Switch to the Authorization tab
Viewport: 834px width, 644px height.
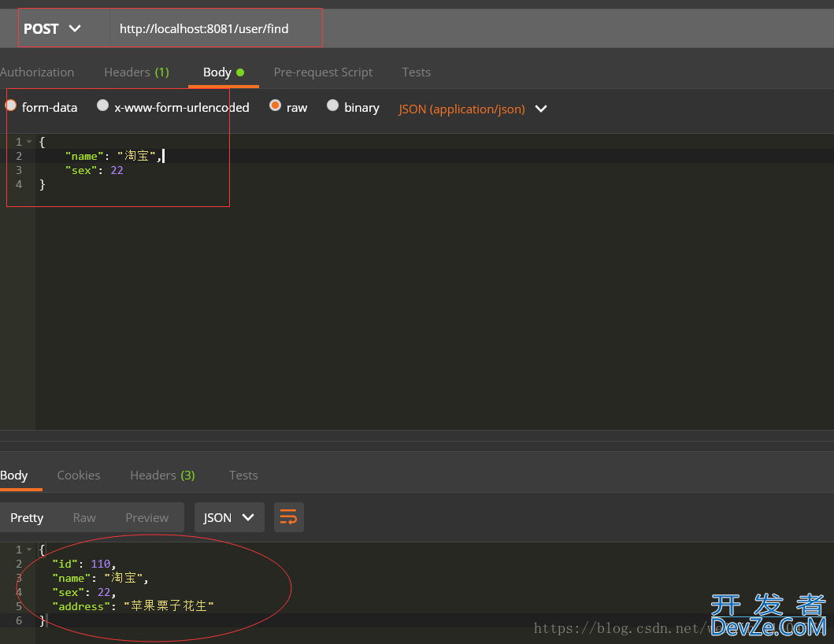37,72
